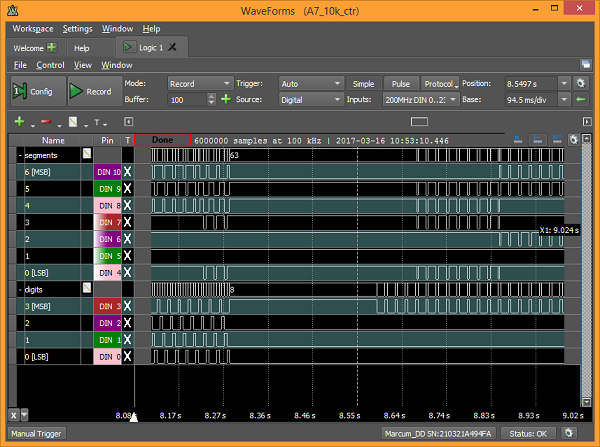The image size is (600, 447).
Task: Click the second blue cursor icon above waveform
Action: point(538,140)
